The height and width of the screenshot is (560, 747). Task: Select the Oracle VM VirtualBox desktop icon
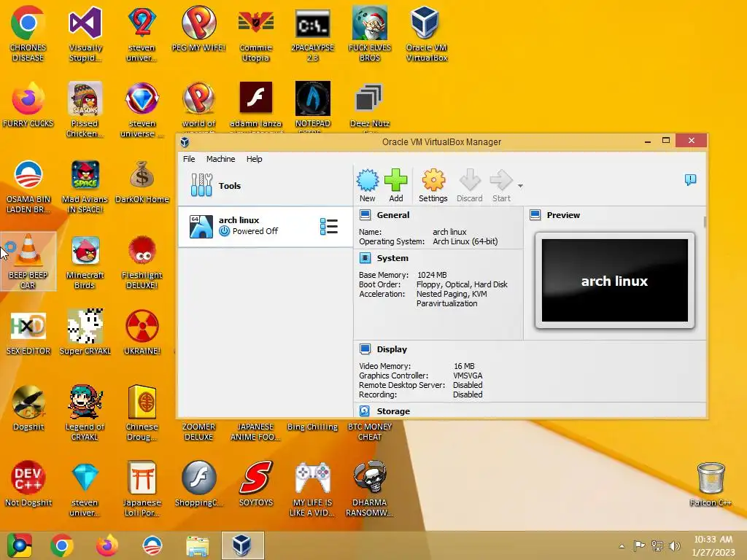point(426,34)
